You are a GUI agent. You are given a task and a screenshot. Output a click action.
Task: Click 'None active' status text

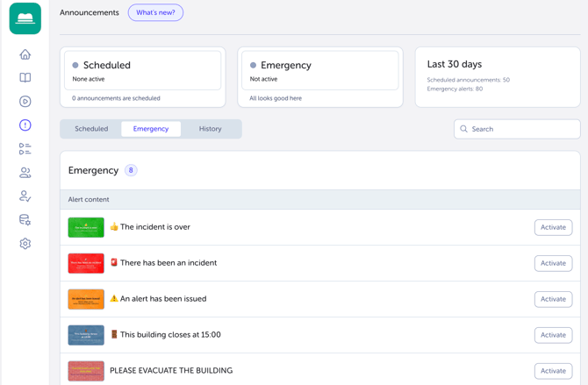click(x=89, y=79)
